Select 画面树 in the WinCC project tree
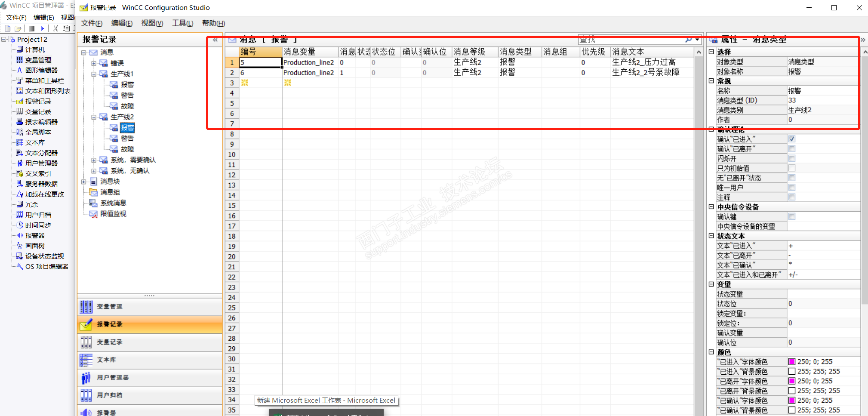868x416 pixels. 35,246
